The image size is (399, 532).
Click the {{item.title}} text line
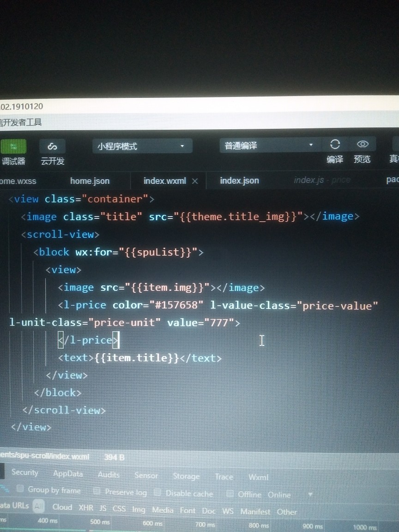[139, 358]
